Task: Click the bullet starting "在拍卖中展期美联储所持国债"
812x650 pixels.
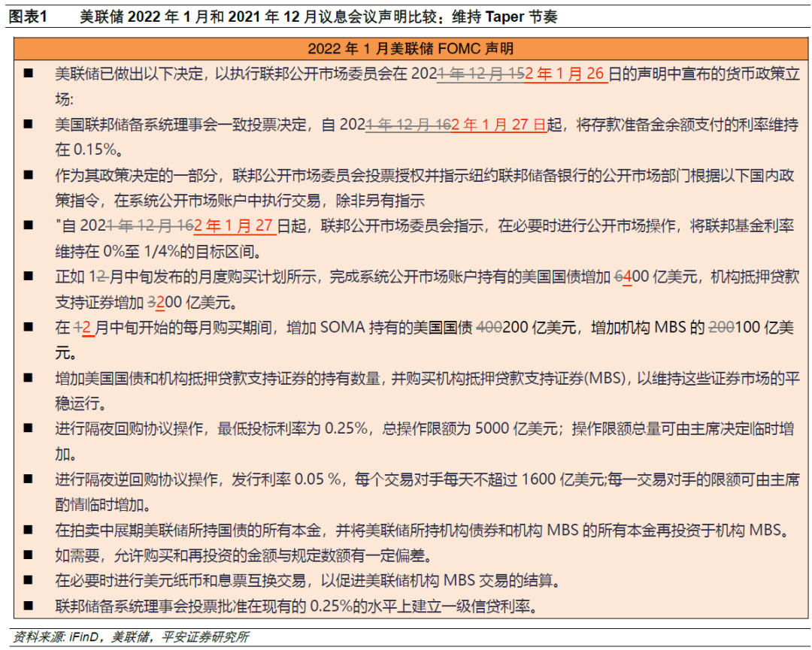Action: [423, 530]
